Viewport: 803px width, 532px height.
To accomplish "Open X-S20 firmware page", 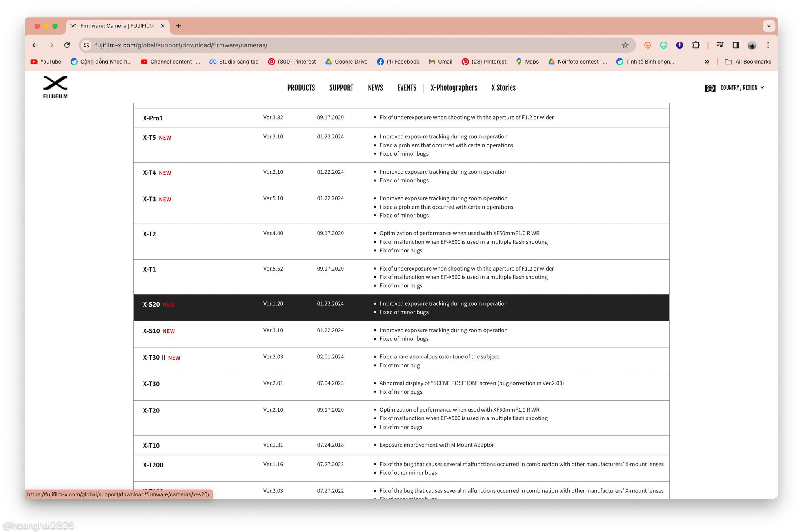I will pyautogui.click(x=401, y=308).
